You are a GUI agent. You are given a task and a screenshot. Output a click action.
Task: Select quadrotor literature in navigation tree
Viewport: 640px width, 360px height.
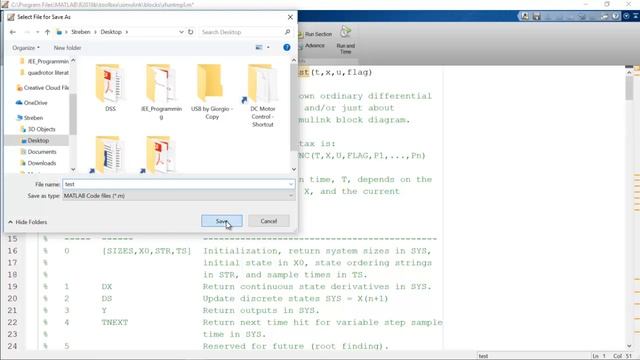tap(45, 73)
